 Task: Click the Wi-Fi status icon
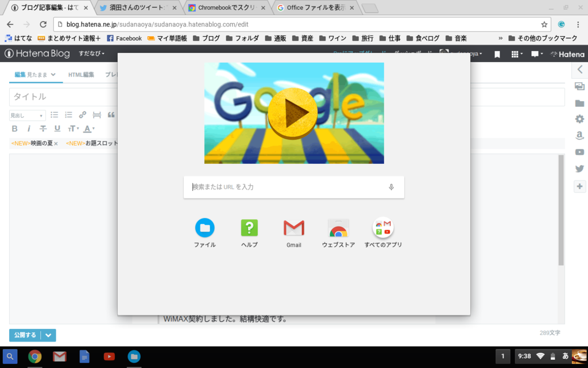tap(540, 356)
